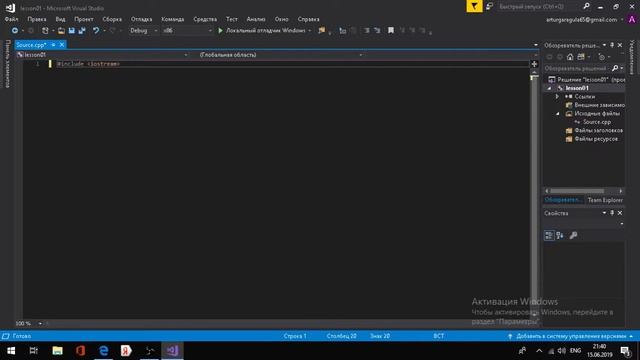Select the Файлы заголовков folder
This screenshot has width=640, height=360.
tap(598, 131)
